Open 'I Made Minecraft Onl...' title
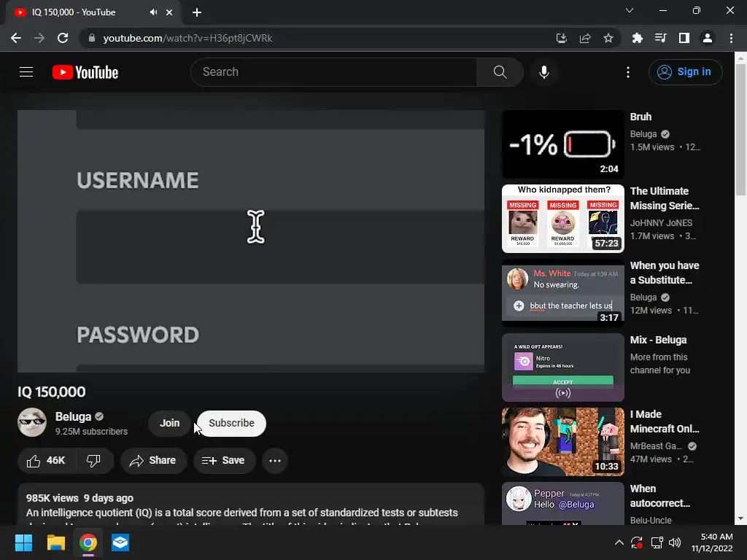The height and width of the screenshot is (560, 747). (x=665, y=421)
